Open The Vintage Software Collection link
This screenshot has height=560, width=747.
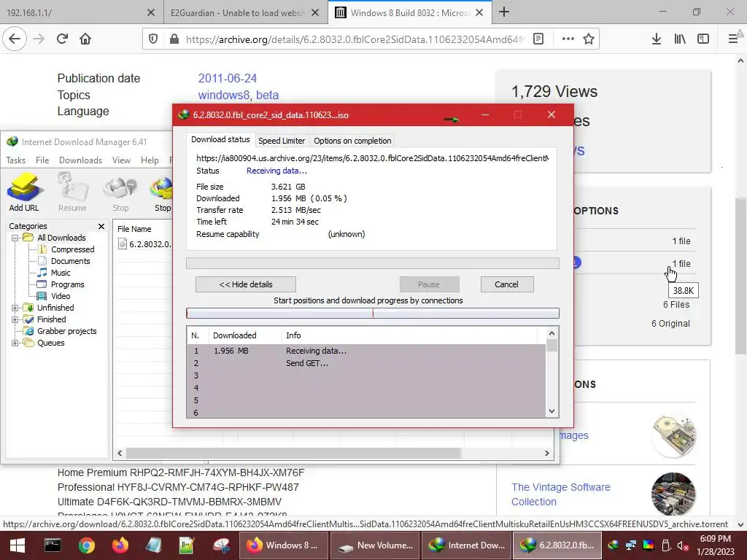[561, 494]
